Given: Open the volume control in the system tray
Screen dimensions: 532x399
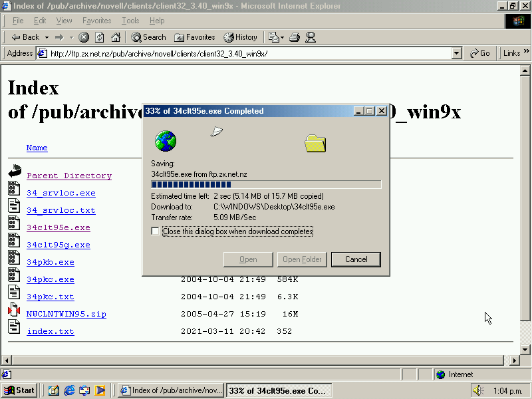Looking at the screenshot, I should [478, 390].
